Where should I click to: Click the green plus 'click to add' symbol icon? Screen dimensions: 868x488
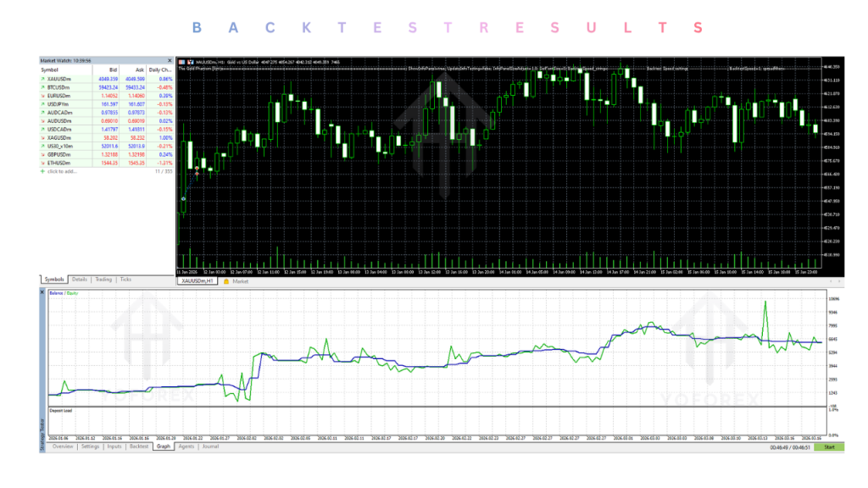coord(42,171)
